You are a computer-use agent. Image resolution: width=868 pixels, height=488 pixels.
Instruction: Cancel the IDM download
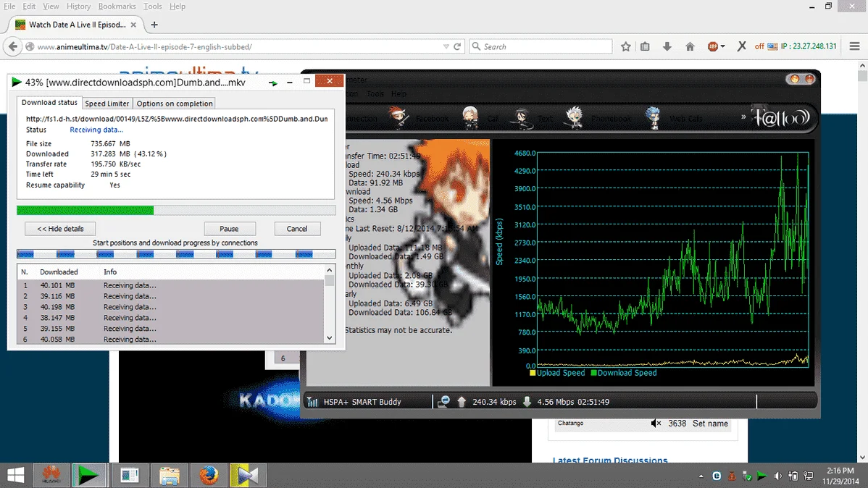coord(297,229)
